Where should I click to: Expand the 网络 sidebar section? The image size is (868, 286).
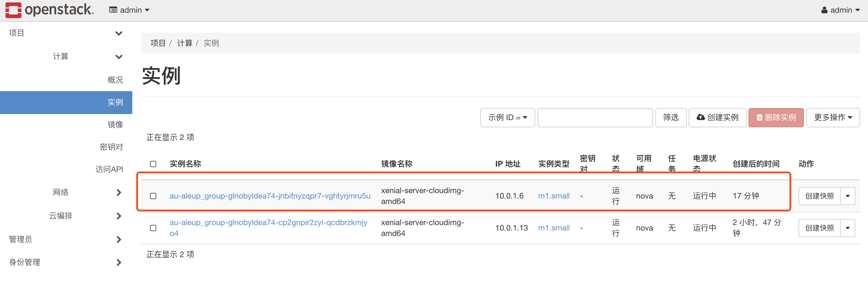[119, 192]
